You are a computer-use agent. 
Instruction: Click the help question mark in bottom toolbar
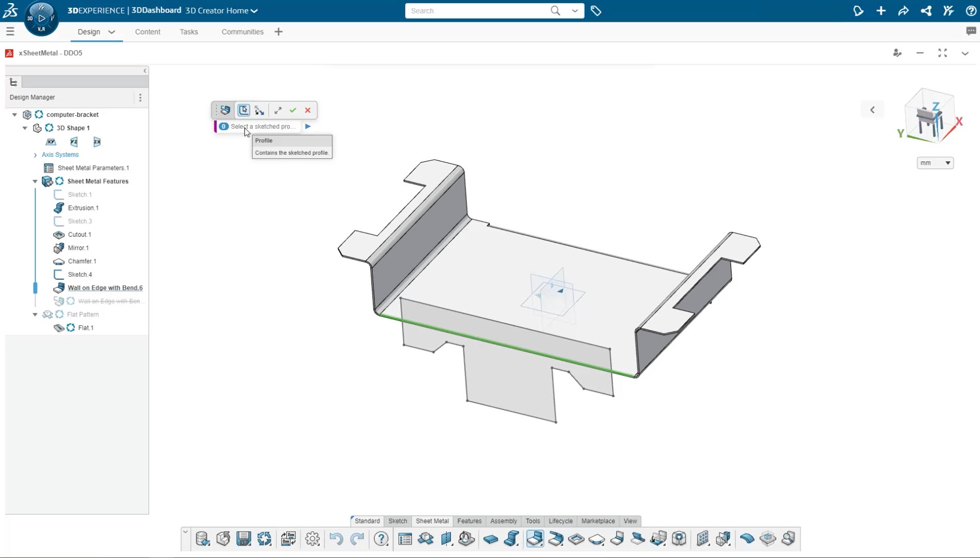(381, 539)
